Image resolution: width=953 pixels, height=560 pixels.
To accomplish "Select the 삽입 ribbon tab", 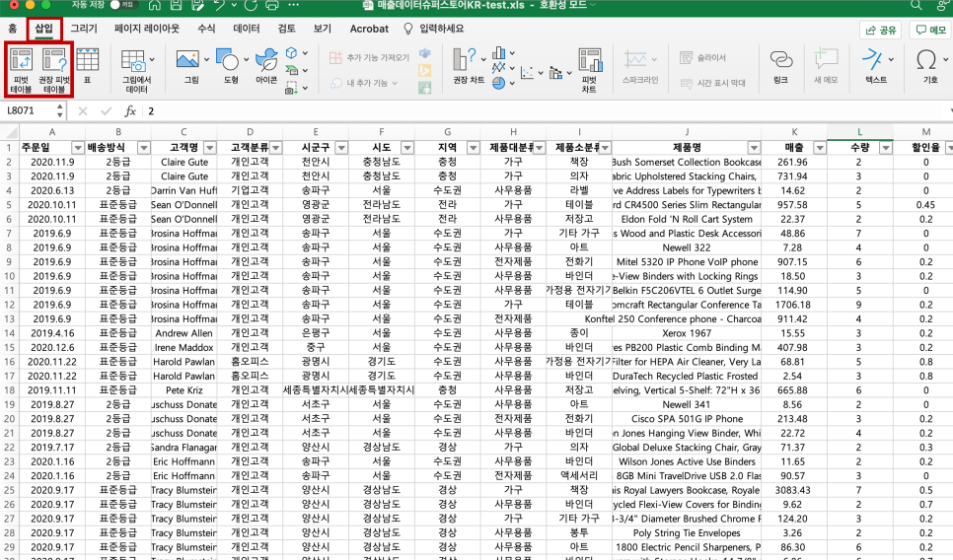I will coord(43,29).
